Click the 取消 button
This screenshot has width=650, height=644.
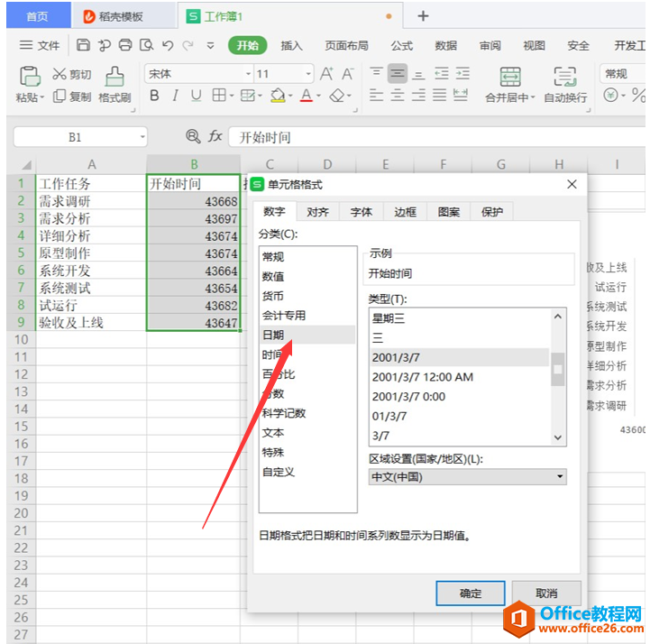coord(546,593)
